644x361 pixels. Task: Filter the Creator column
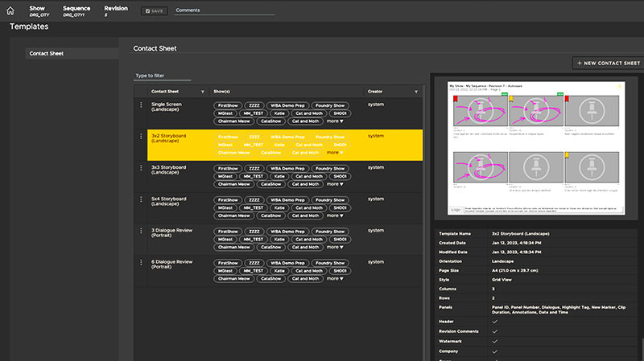[416, 92]
